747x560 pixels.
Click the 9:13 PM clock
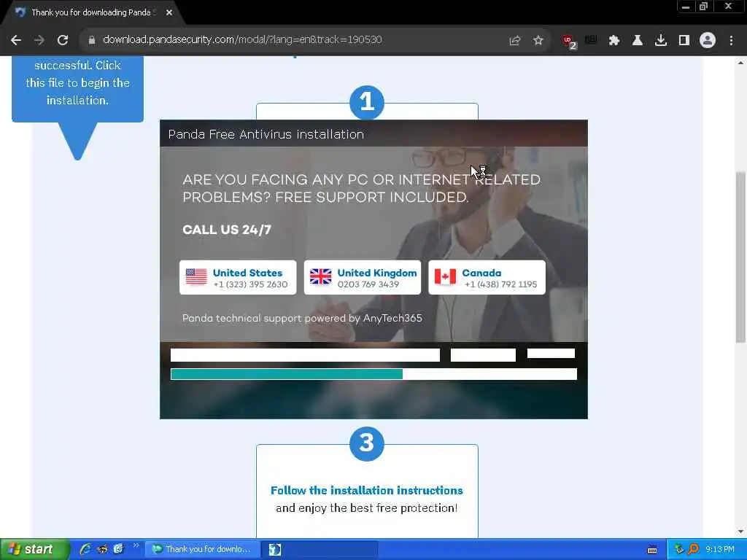[720, 549]
